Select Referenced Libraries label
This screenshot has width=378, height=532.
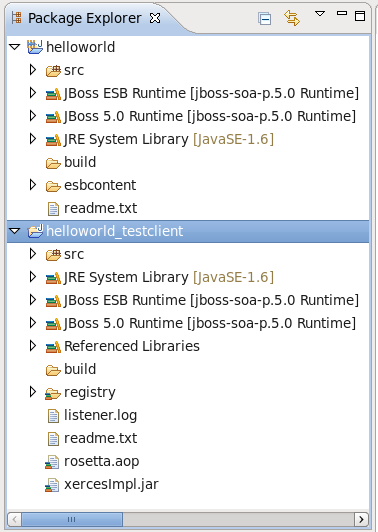click(132, 346)
